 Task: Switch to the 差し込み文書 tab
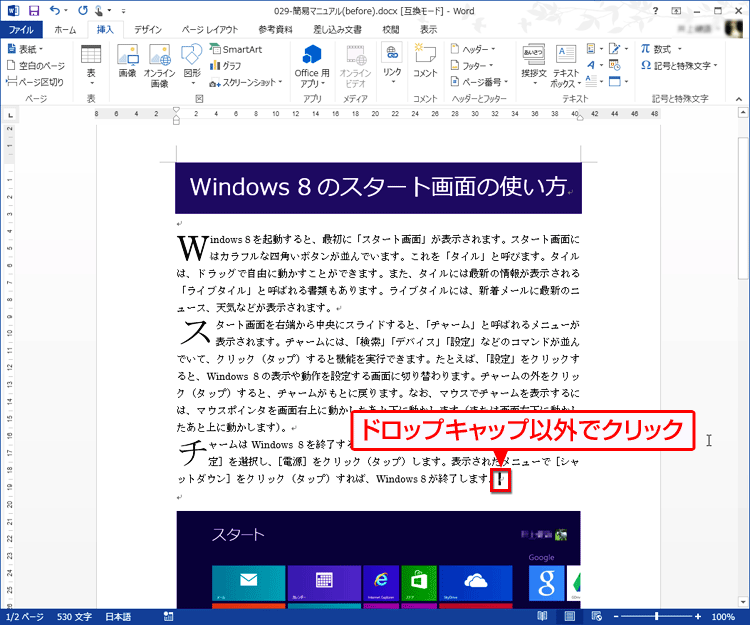coord(337,30)
